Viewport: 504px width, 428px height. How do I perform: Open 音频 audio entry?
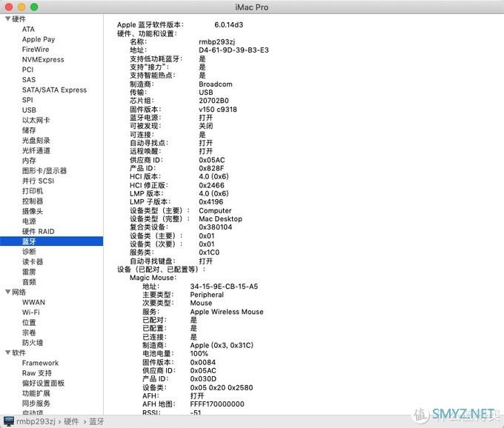coord(29,282)
